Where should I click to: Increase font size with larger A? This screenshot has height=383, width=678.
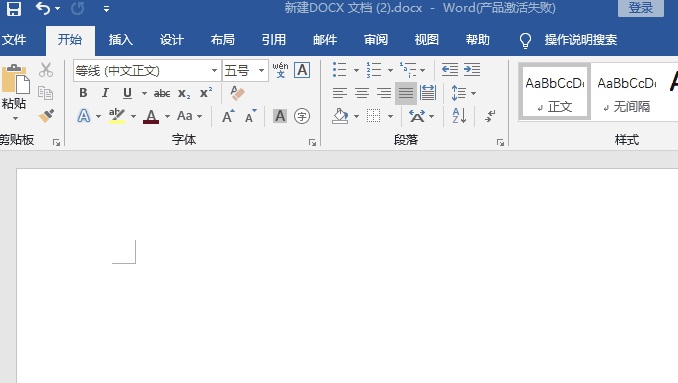pos(228,116)
